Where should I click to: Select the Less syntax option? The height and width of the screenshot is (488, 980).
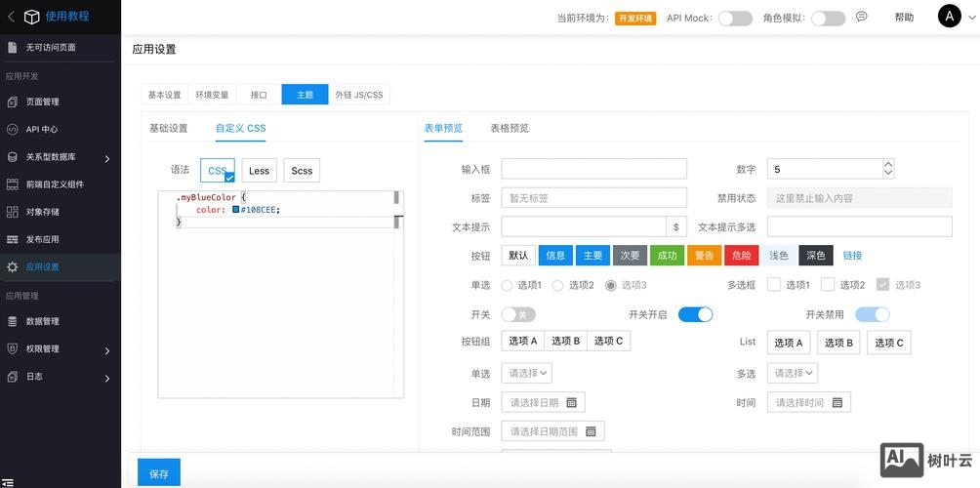click(260, 171)
